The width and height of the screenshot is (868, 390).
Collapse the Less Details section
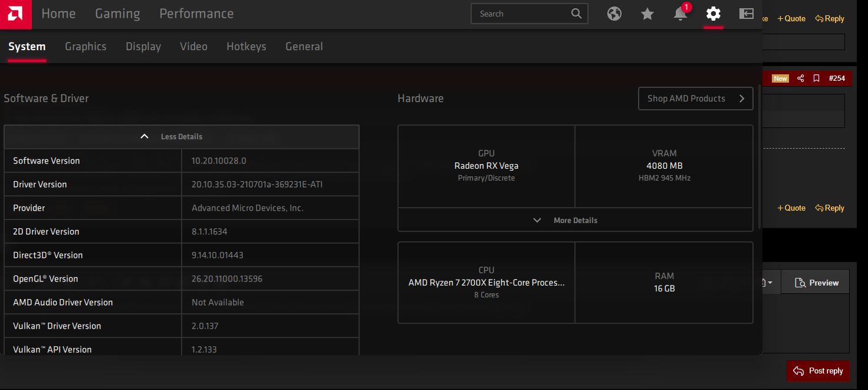181,136
